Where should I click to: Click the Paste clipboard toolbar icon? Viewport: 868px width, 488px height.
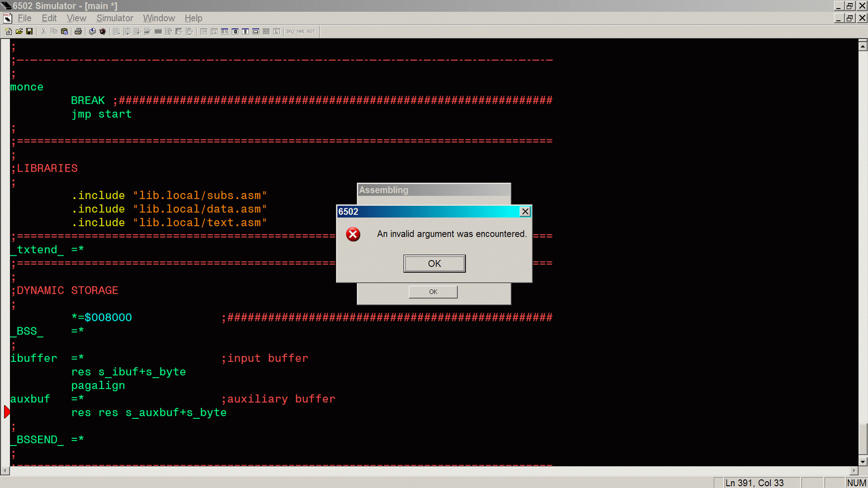pos(65,32)
